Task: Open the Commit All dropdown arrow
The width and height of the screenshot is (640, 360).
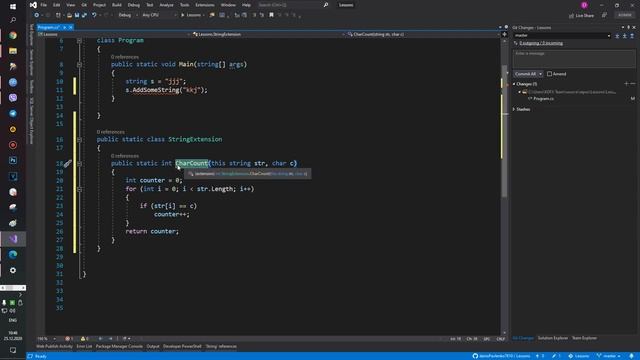Action: point(540,74)
